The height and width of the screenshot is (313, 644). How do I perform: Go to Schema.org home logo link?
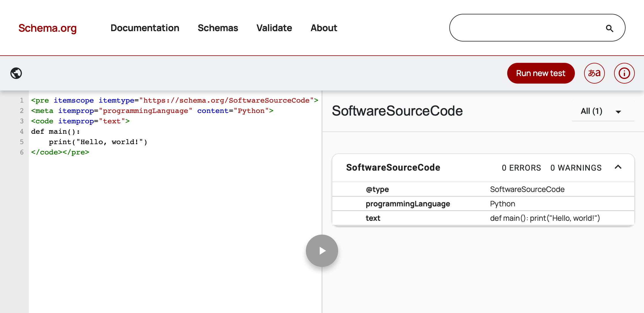click(48, 28)
